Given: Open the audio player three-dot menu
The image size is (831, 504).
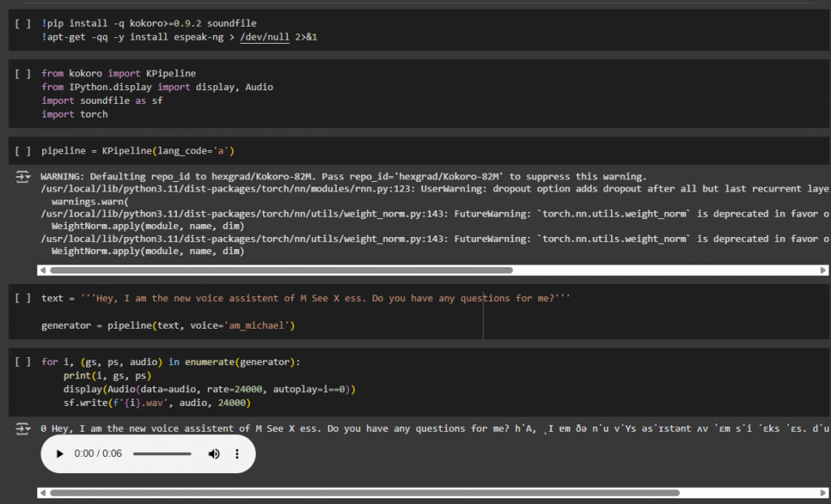Looking at the screenshot, I should tap(237, 454).
